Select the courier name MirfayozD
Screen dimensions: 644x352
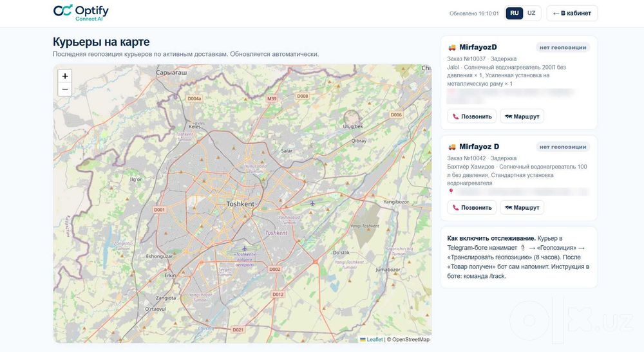pos(478,47)
